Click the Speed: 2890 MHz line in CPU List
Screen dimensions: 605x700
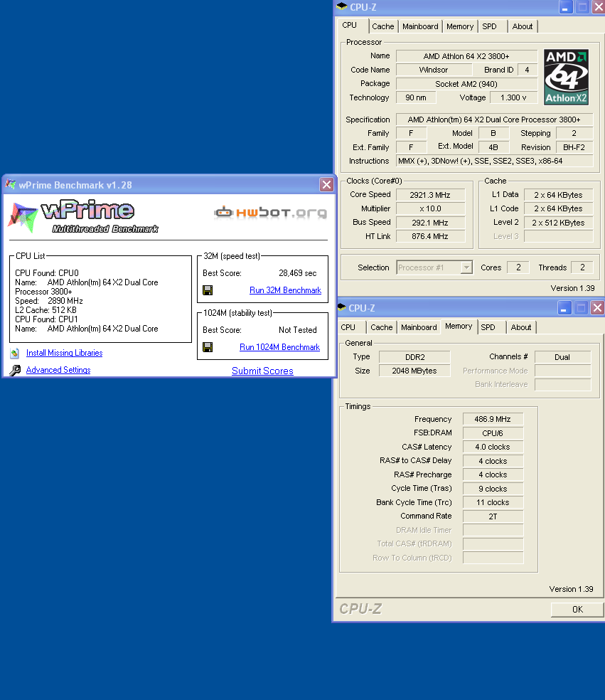point(49,301)
